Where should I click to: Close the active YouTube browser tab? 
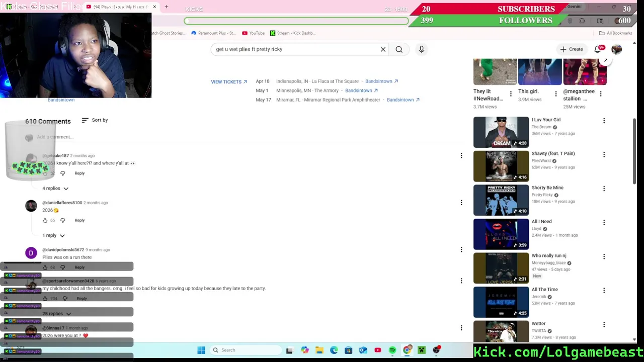(x=154, y=7)
